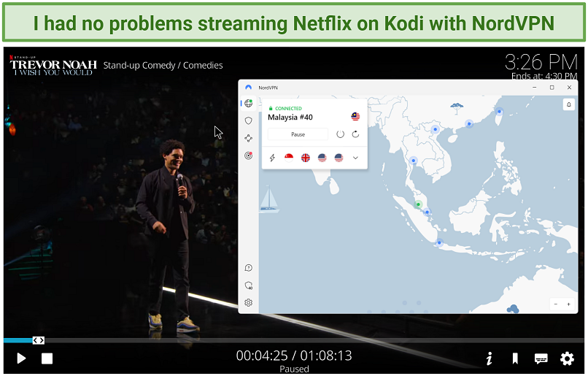Disconnect VPN with the power icon

340,134
